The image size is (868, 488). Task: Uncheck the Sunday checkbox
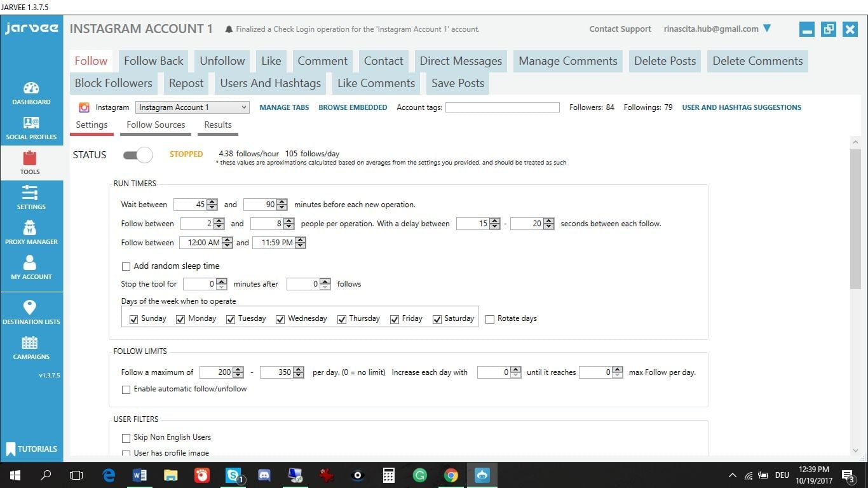[x=133, y=319]
